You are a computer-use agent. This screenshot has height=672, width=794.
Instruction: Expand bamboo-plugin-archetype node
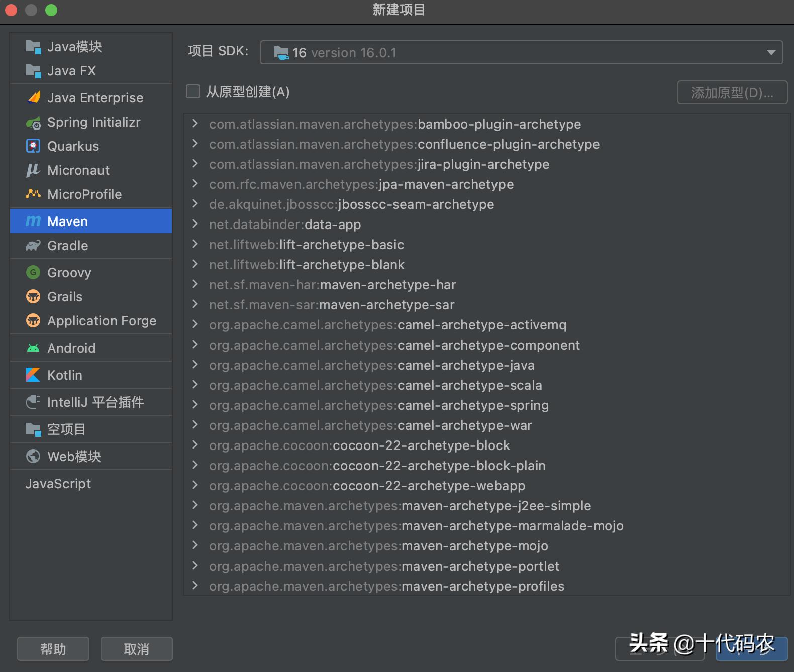[195, 124]
